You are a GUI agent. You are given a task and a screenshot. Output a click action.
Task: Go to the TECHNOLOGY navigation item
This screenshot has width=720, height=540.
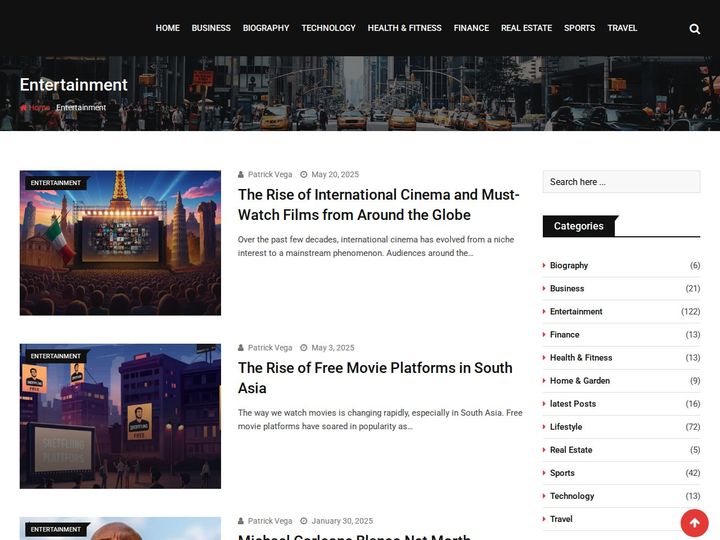(x=328, y=28)
